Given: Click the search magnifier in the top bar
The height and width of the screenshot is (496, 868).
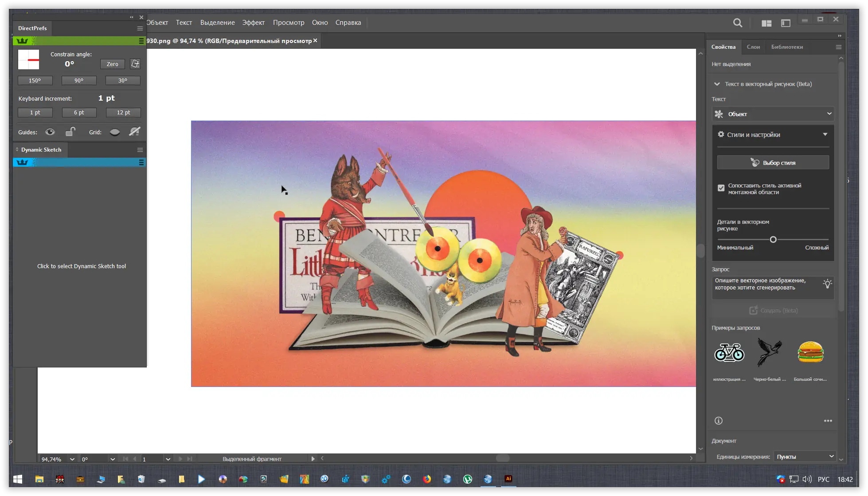Looking at the screenshot, I should tap(738, 23).
